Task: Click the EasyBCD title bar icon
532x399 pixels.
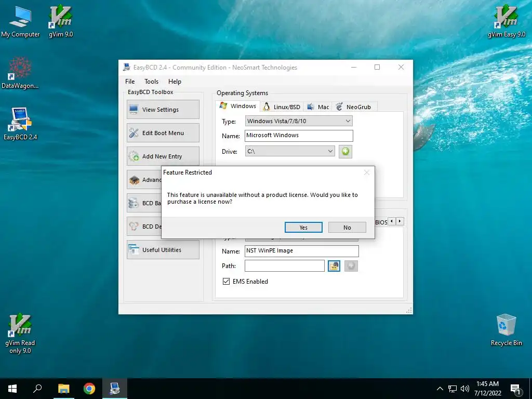Action: 127,67
